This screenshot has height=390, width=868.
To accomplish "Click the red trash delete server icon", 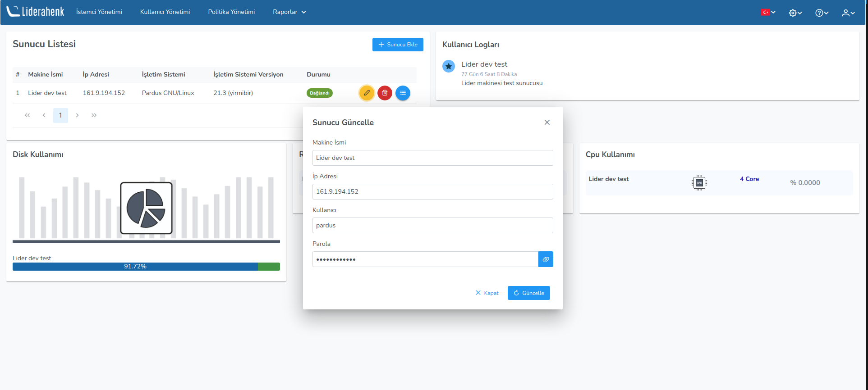I will [x=385, y=93].
